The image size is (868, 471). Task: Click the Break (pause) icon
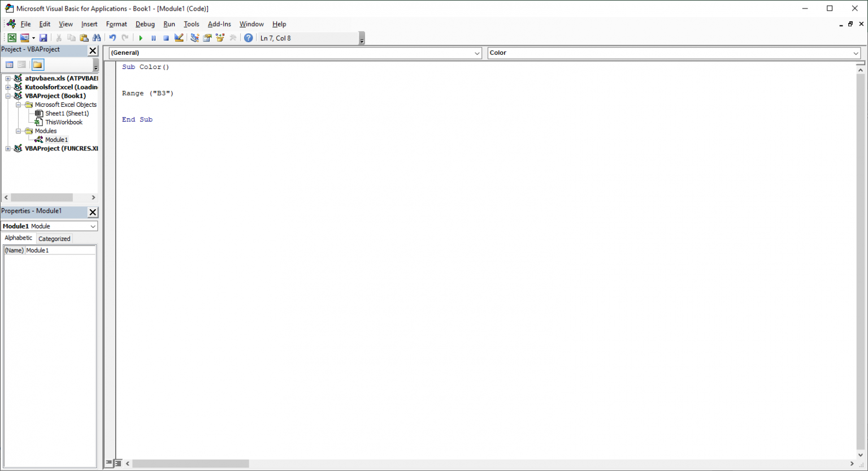click(153, 37)
